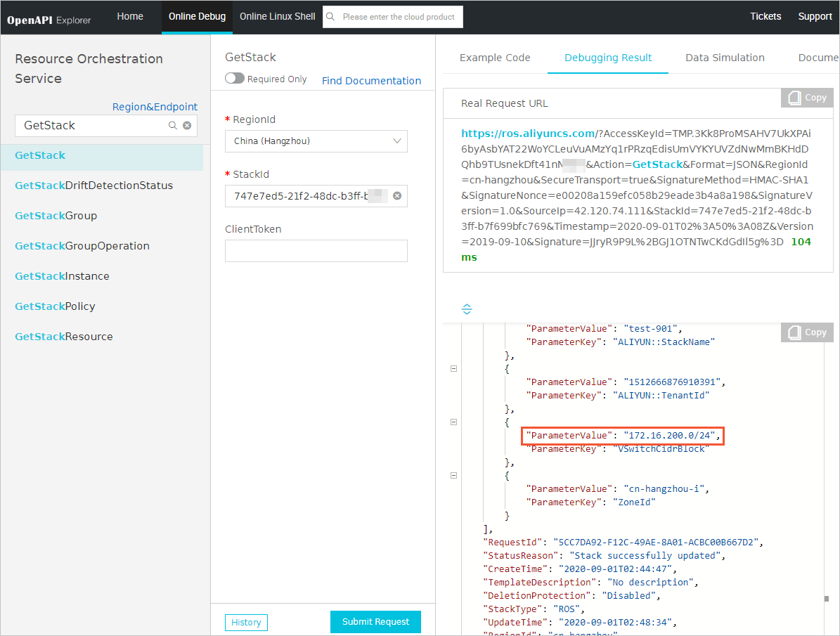
Task: Click the "ALIYUN::TenantId" ParameterKey line
Action: tap(618, 396)
